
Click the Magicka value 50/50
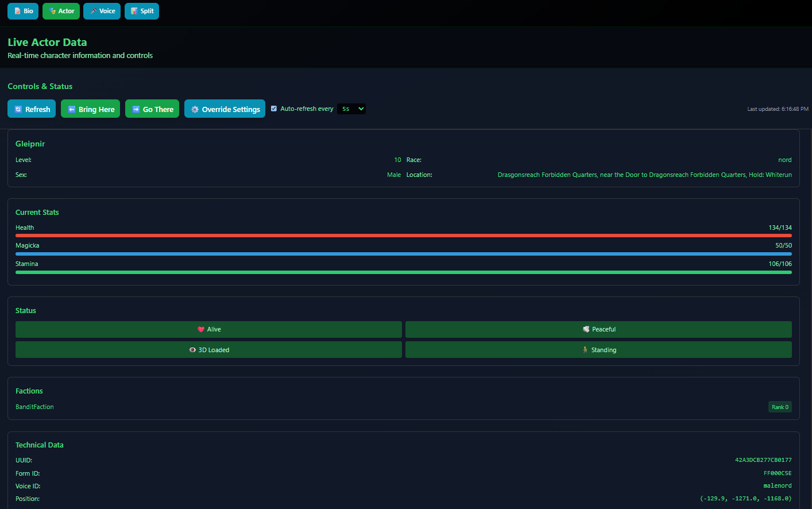tap(783, 245)
